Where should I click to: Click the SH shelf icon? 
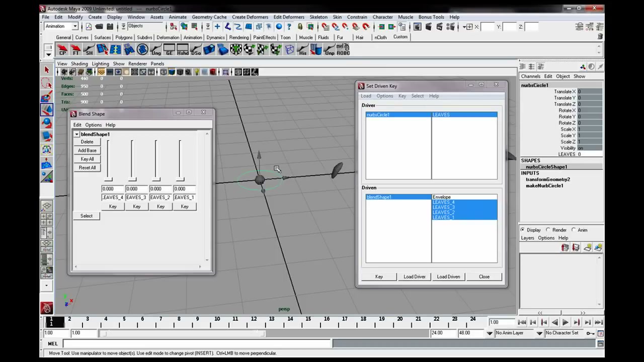[89, 49]
